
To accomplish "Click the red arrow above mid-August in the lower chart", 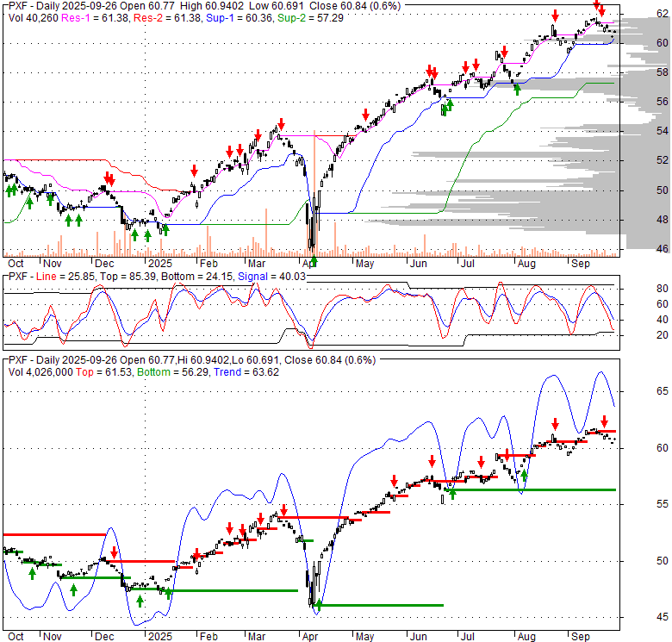I will (555, 424).
